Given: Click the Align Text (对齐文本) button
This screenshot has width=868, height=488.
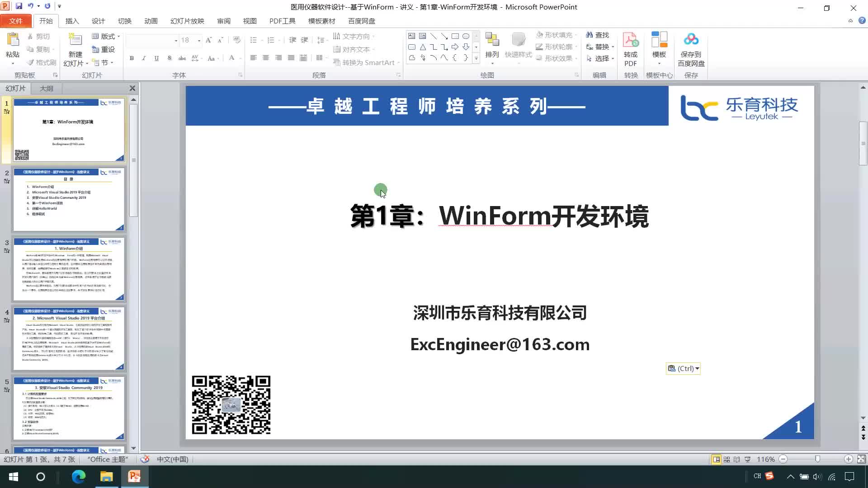Looking at the screenshot, I should click(355, 49).
